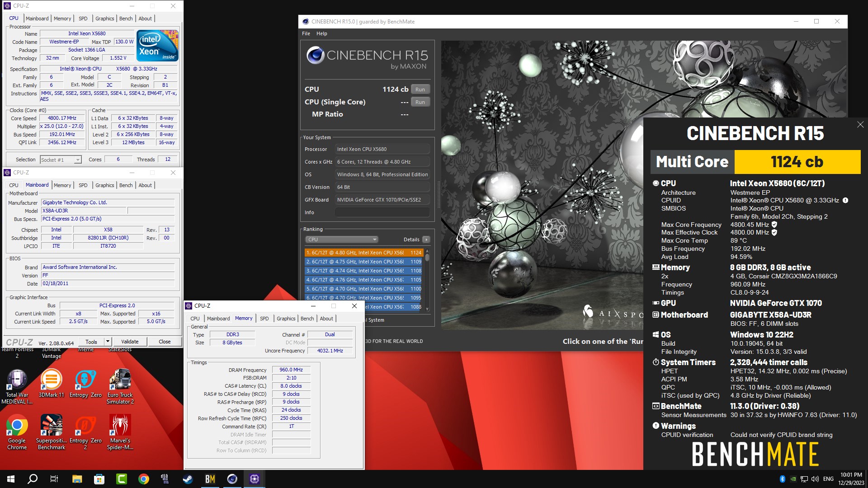Open Steam from the taskbar
Viewport: 868px width, 488px height.
(188, 479)
